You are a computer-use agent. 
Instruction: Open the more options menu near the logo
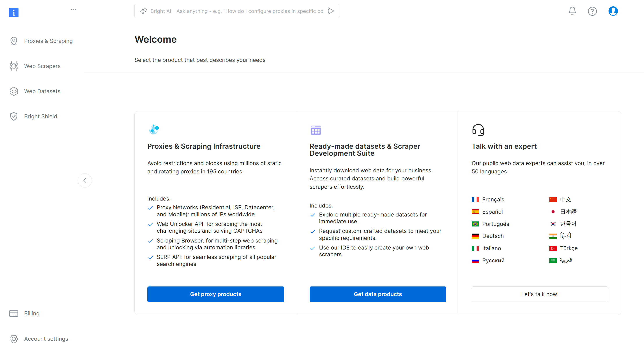click(73, 9)
